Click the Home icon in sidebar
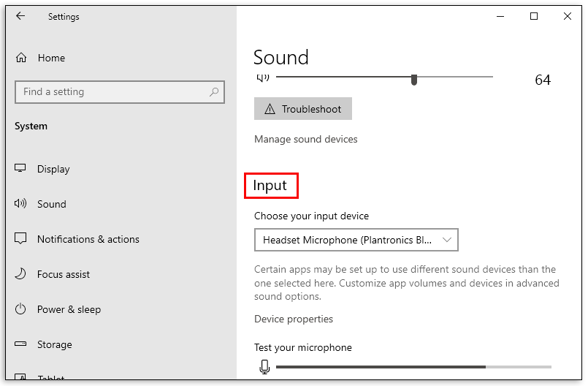 coord(21,58)
